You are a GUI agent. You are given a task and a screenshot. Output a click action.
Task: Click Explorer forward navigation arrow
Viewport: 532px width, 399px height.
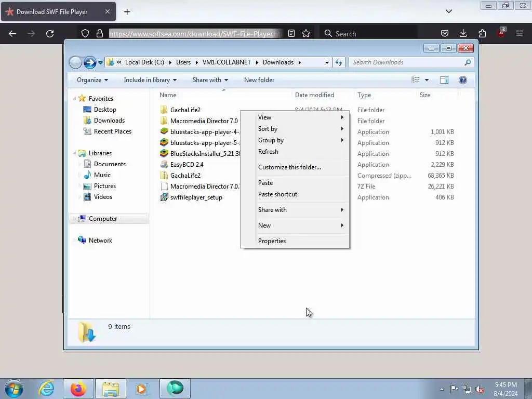[90, 62]
